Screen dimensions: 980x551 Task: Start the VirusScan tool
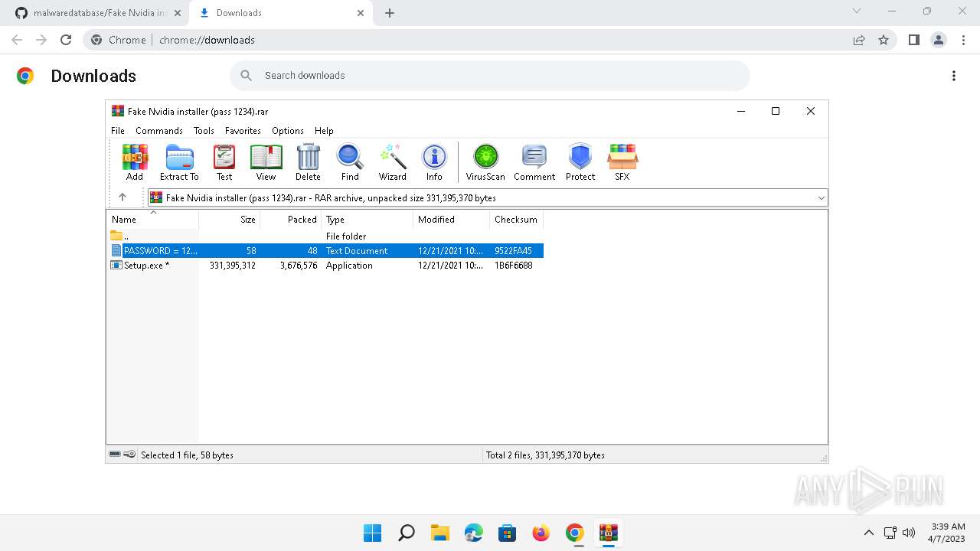[485, 162]
